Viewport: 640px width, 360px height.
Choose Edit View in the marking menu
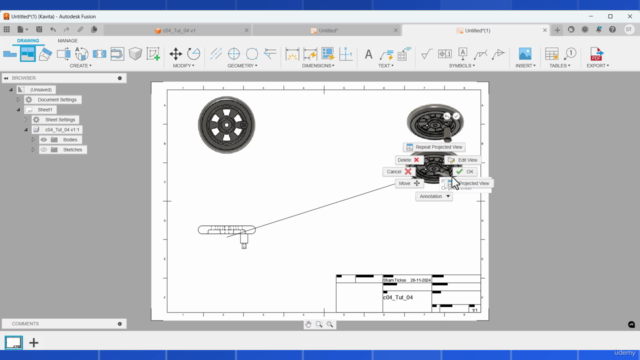463,160
